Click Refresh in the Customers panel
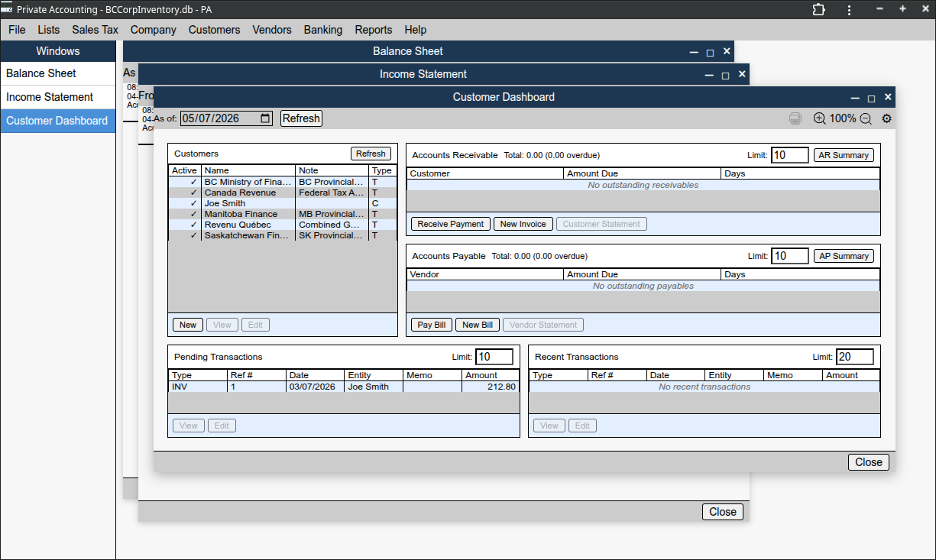This screenshot has height=560, width=936. click(x=371, y=154)
